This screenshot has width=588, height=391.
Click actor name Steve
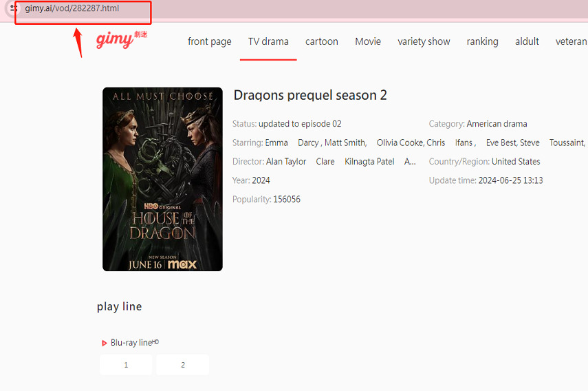[530, 142]
